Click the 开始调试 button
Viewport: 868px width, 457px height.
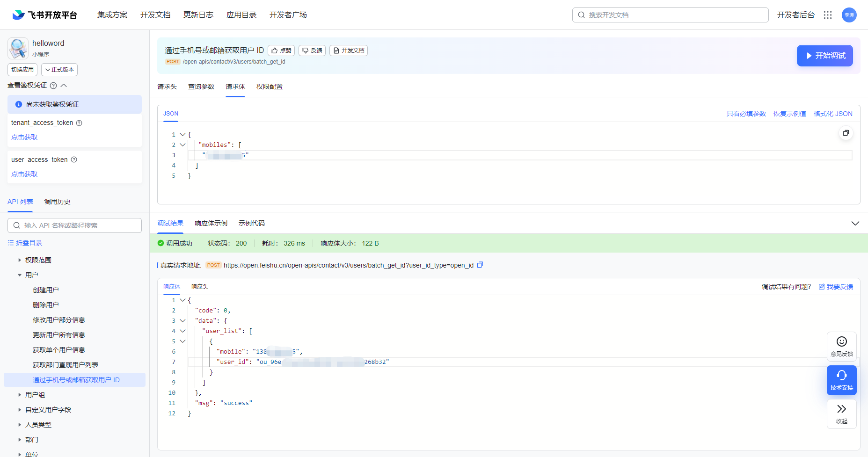(824, 55)
